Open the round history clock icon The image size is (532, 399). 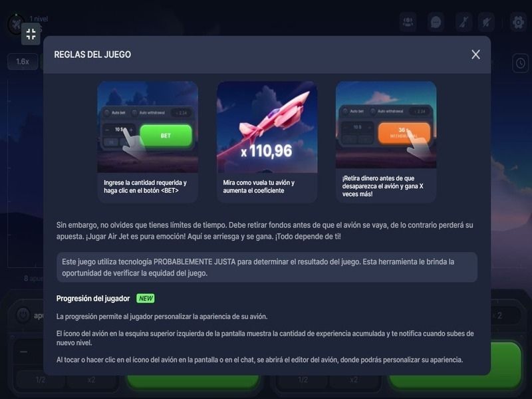521,63
